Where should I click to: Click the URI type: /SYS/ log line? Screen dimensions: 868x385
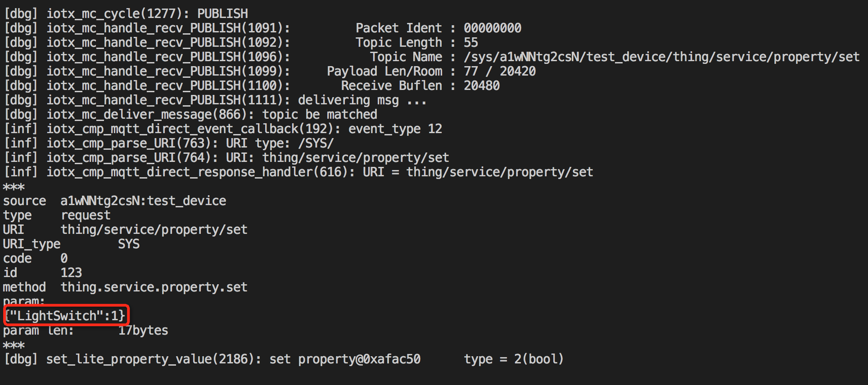pyautogui.click(x=169, y=143)
